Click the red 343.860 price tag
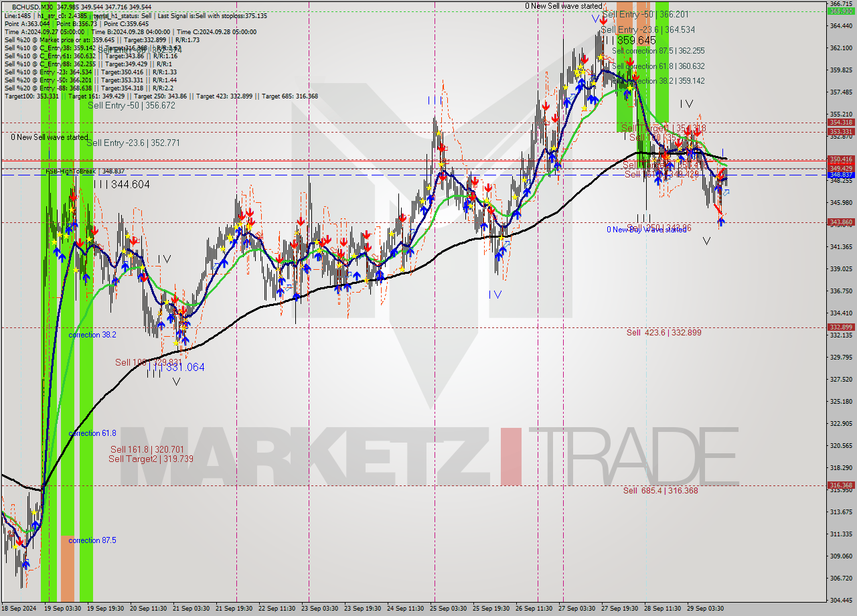Image resolution: width=857 pixels, height=616 pixels. (842, 222)
